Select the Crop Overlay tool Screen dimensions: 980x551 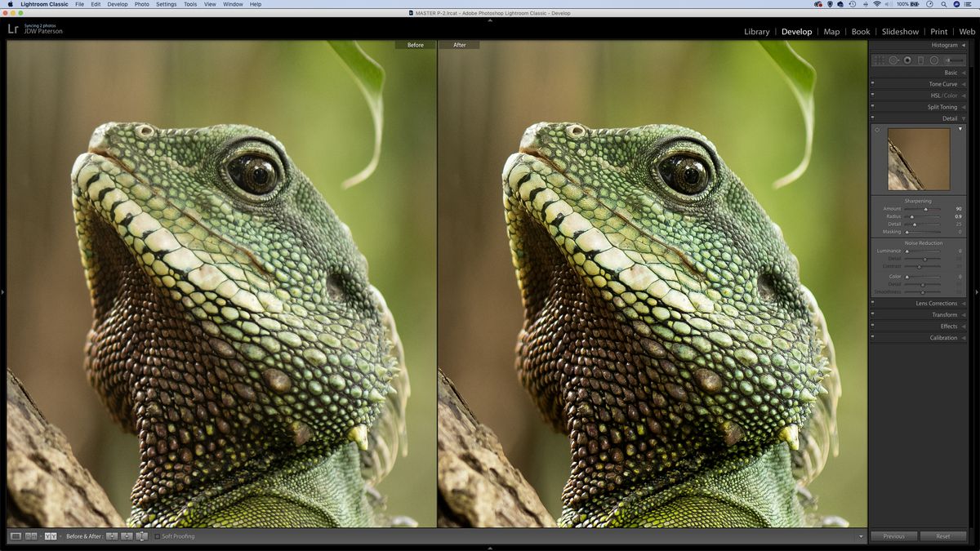pyautogui.click(x=879, y=60)
